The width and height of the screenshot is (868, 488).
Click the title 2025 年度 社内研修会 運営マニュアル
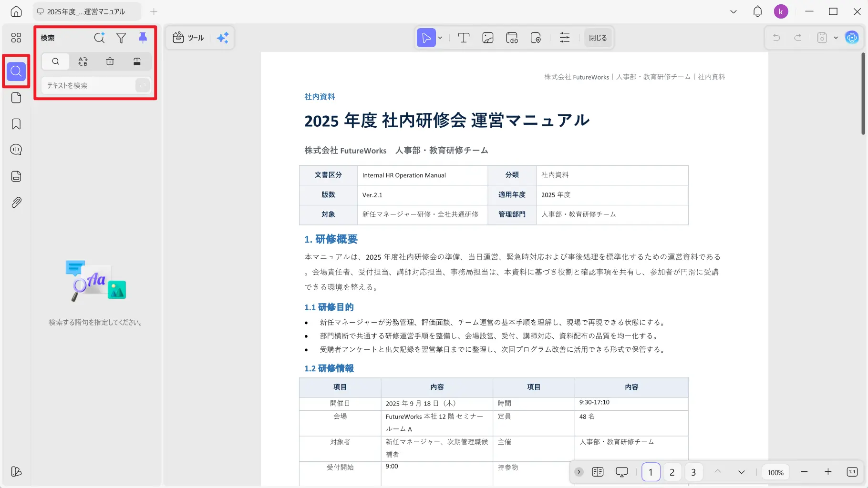click(447, 120)
